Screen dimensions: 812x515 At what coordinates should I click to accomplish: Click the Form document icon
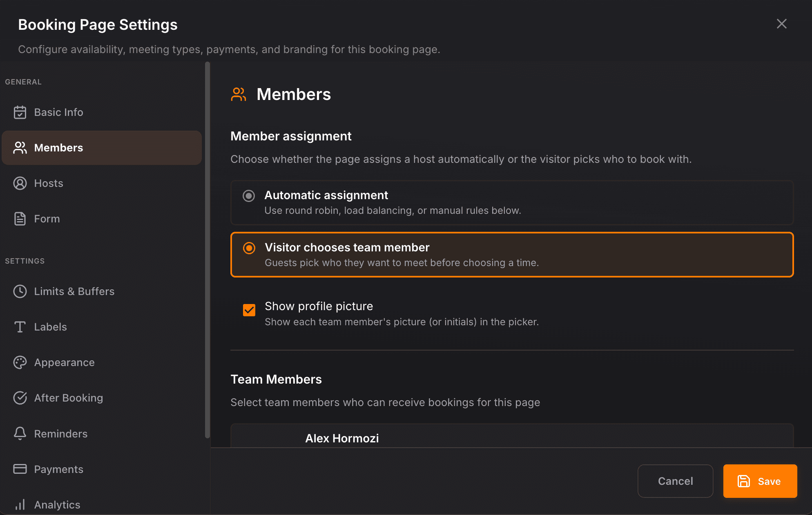pyautogui.click(x=20, y=219)
